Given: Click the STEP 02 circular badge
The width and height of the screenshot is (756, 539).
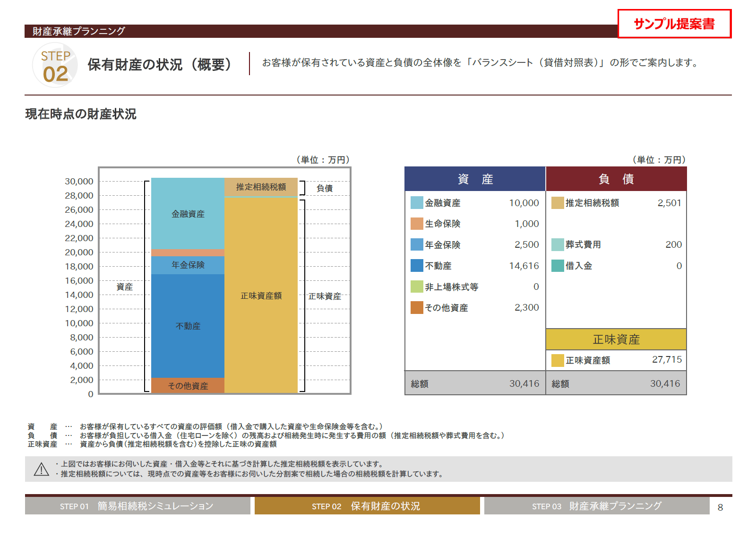Looking at the screenshot, I should [55, 66].
